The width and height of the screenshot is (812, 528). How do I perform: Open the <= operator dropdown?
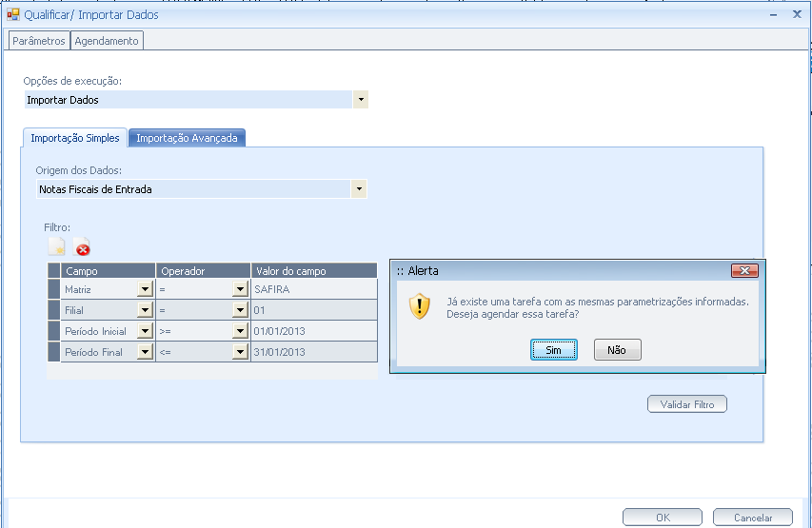pos(240,351)
